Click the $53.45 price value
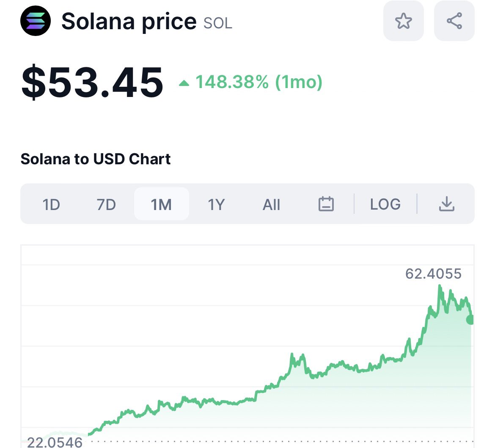Screen dimensions: 495x448 (x=92, y=82)
